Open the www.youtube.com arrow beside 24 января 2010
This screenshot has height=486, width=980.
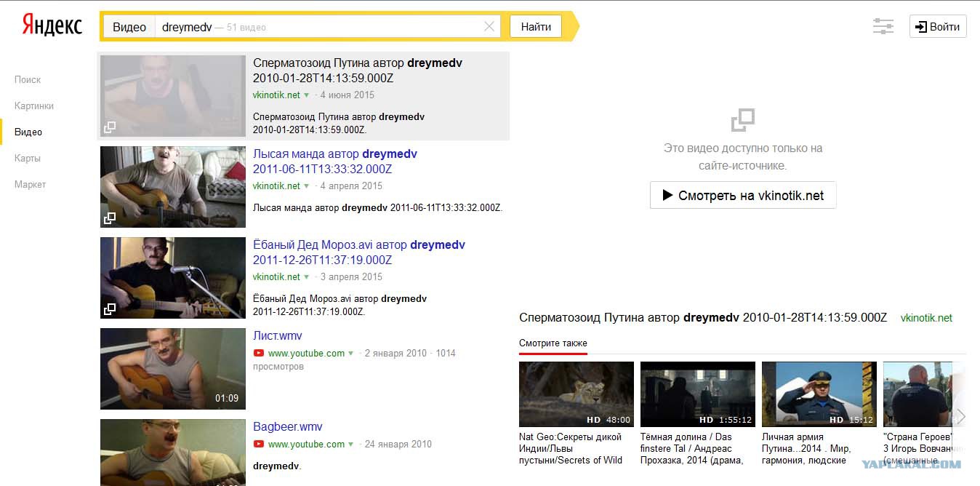[x=351, y=445]
